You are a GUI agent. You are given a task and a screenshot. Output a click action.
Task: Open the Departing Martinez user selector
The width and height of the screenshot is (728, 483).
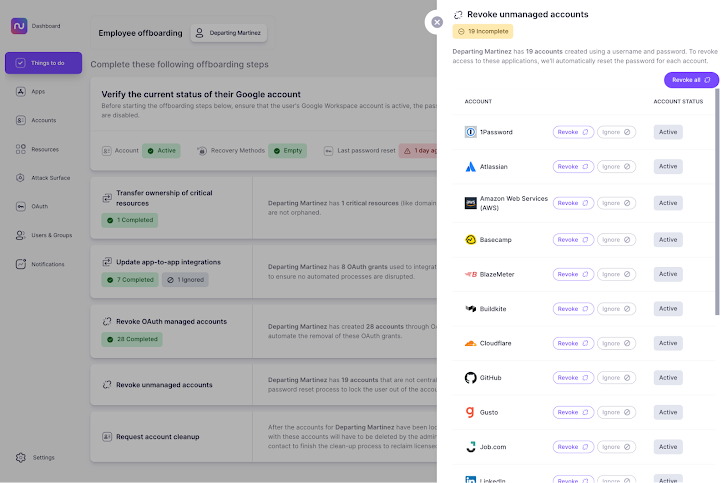(228, 33)
